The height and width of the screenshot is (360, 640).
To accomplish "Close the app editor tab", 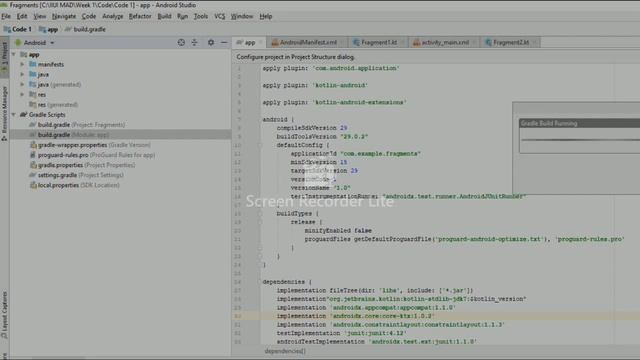I will tap(261, 42).
